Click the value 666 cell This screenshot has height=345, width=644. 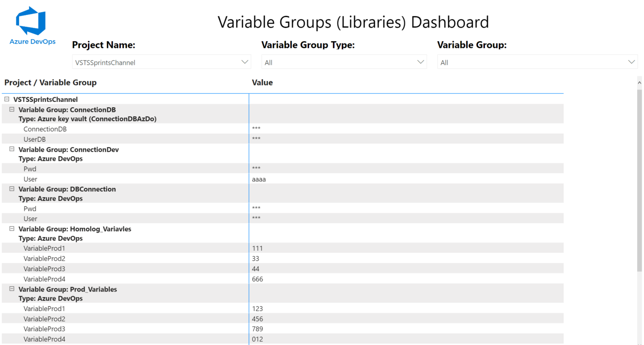(257, 279)
